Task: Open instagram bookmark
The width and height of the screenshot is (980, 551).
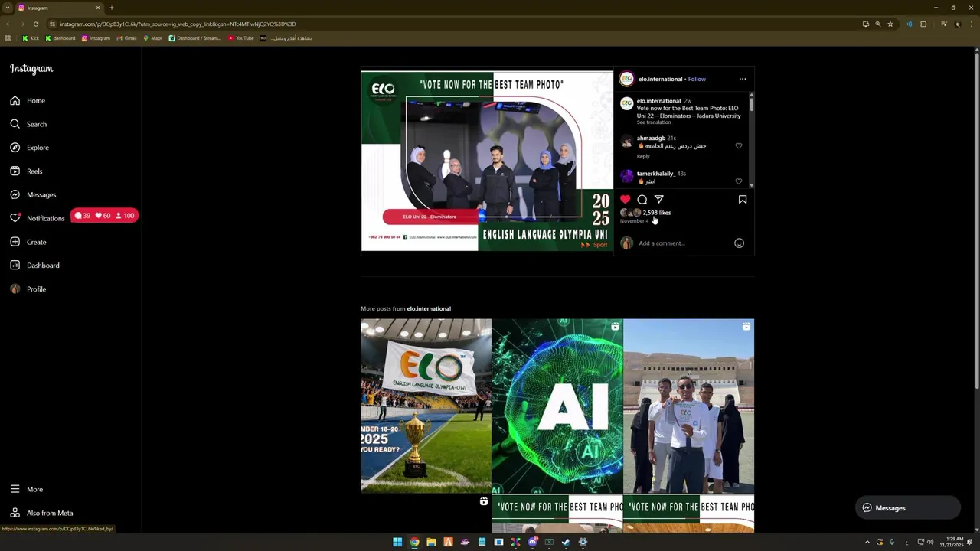Action: tap(96, 38)
